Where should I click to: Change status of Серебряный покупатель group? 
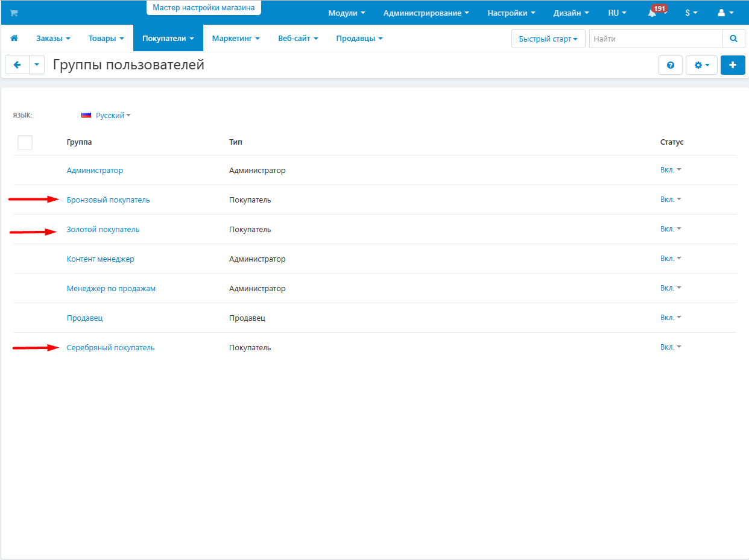click(671, 347)
